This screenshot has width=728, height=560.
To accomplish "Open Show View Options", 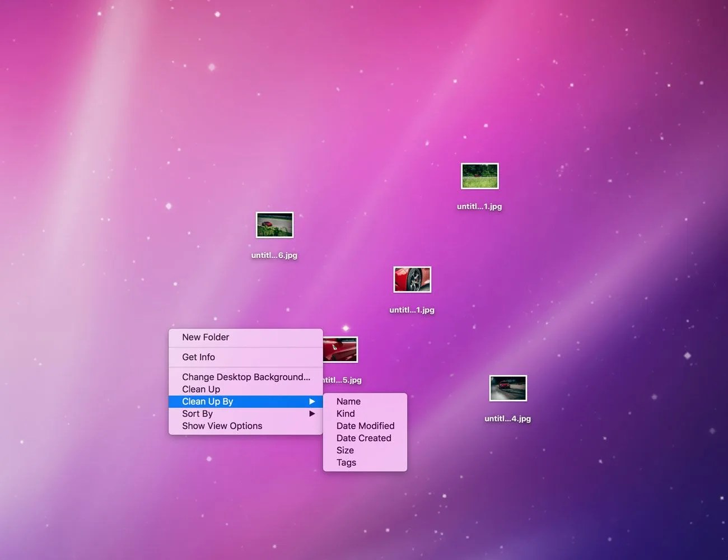I will 246,426.
